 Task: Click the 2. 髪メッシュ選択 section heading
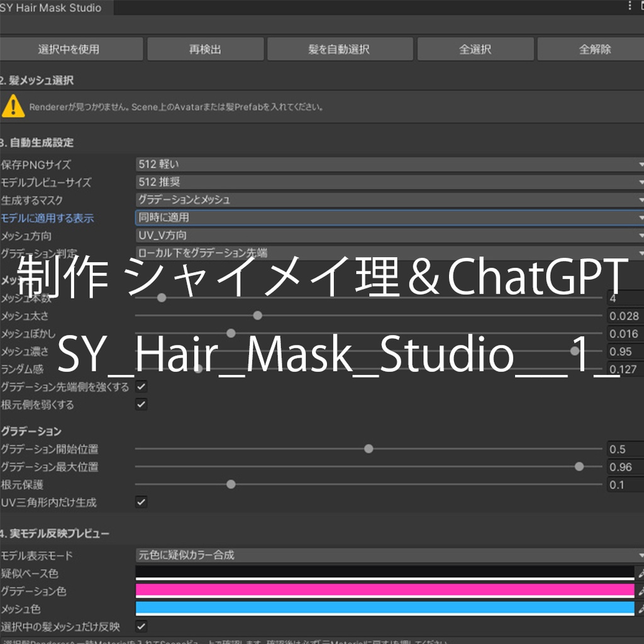37,80
